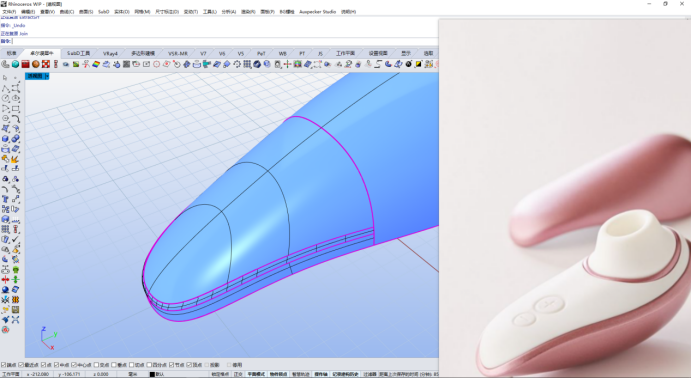Switch to the VSR-MR toolbar tab

(178, 53)
